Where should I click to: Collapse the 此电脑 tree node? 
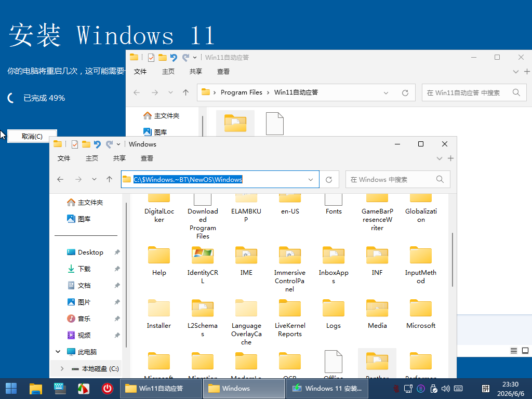(58, 352)
